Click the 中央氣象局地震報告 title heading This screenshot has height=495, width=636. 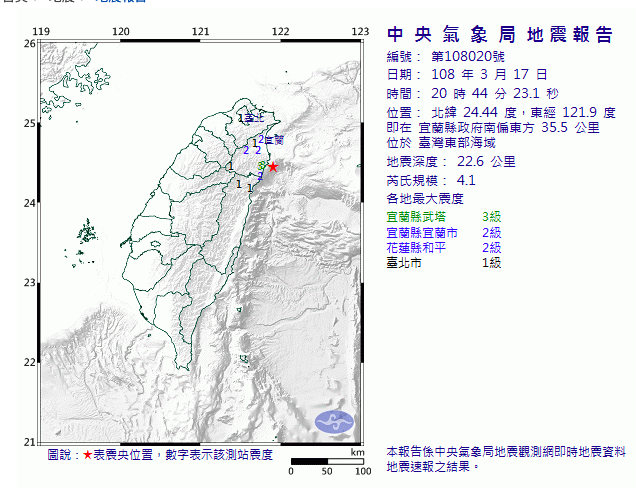tap(499, 37)
